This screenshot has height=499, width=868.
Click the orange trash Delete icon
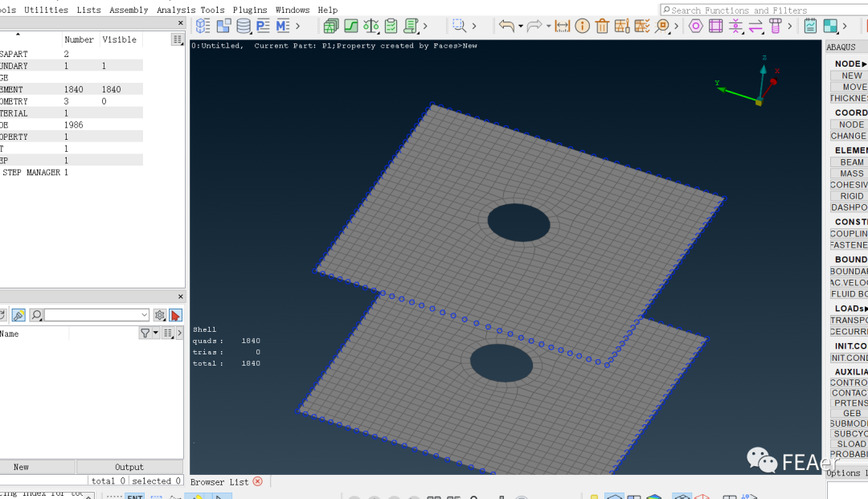pyautogui.click(x=602, y=26)
